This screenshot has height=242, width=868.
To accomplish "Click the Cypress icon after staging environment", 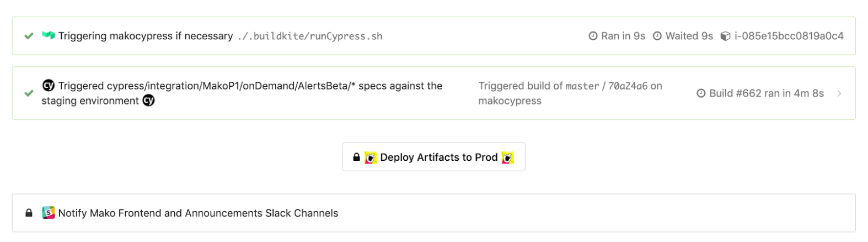I will point(149,101).
